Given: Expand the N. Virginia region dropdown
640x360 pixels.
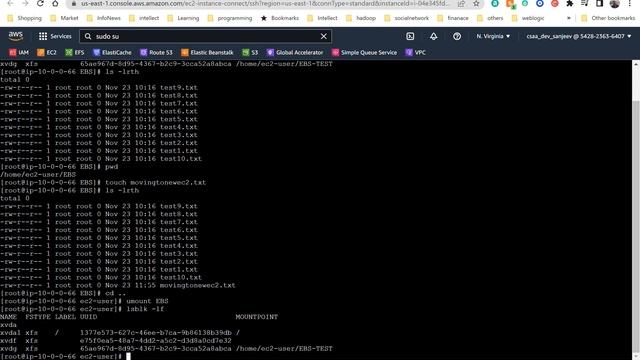Looking at the screenshot, I should pyautogui.click(x=493, y=36).
